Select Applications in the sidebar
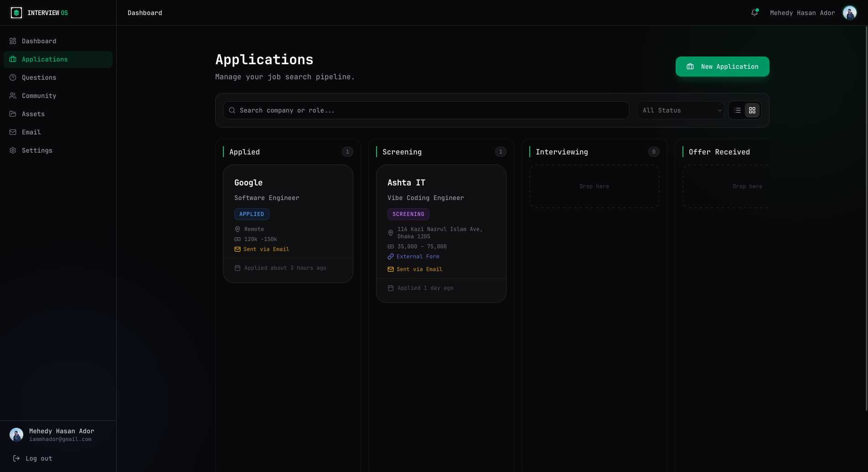The image size is (868, 472). click(45, 59)
